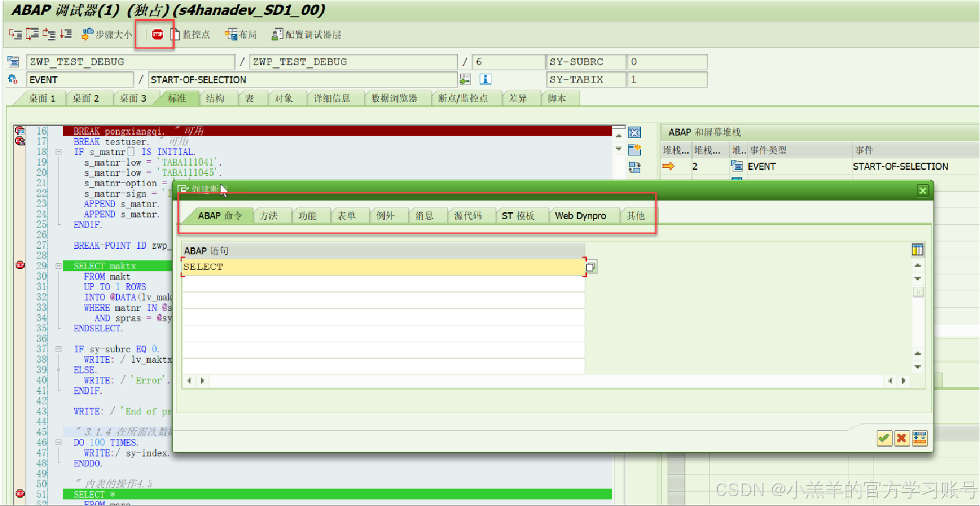Screen dimensions: 980x506
Task: Click the 布局 layout toolbar icon
Action: pyautogui.click(x=231, y=34)
